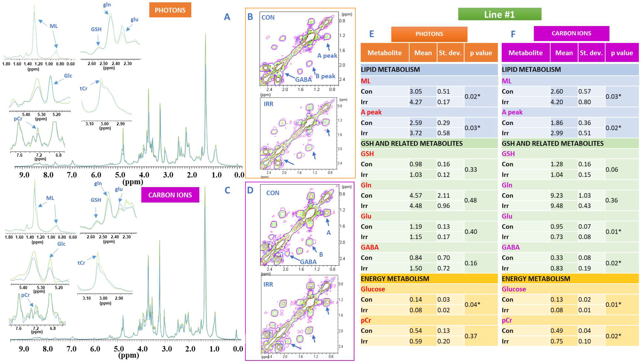Click the ML label in photons inset
642x364 pixels.
coord(53,26)
